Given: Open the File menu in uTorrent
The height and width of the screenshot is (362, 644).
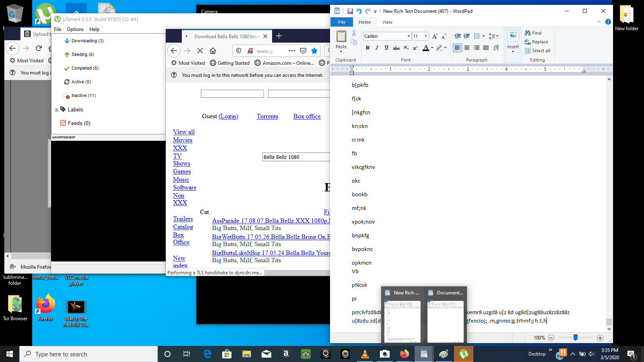Looking at the screenshot, I should tap(58, 29).
